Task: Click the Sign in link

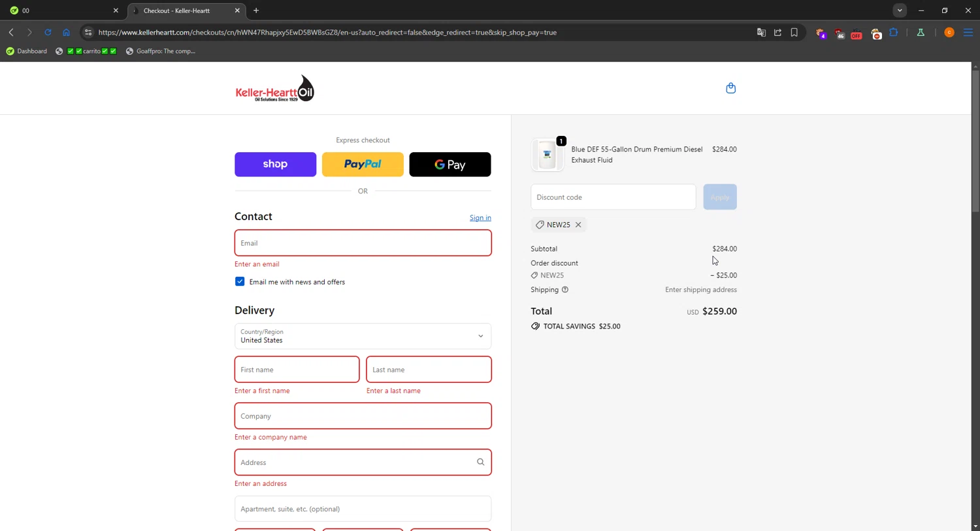Action: [x=480, y=217]
